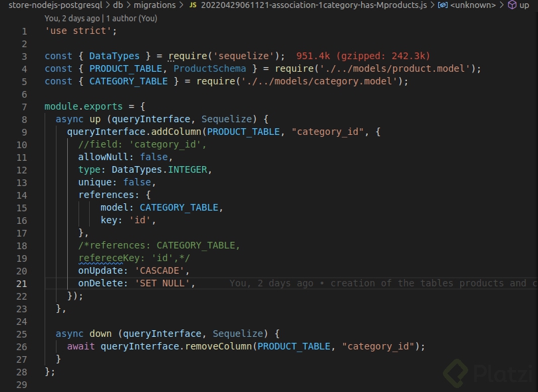Click the import cost text '951.4k (gzipped: 242.3k)'
This screenshot has height=392, width=538.
[363, 56]
